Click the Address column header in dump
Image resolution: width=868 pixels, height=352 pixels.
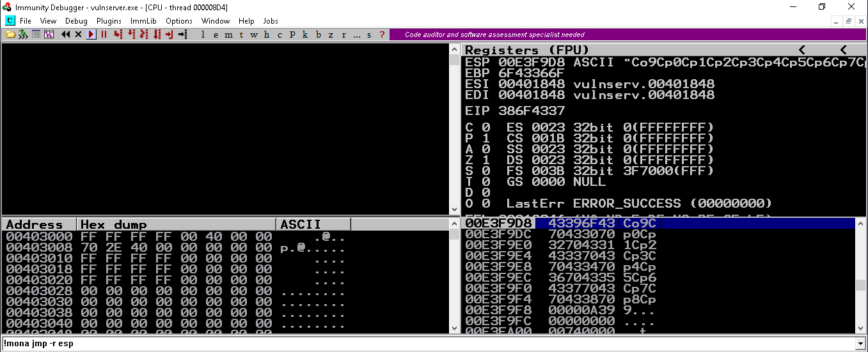[39, 224]
